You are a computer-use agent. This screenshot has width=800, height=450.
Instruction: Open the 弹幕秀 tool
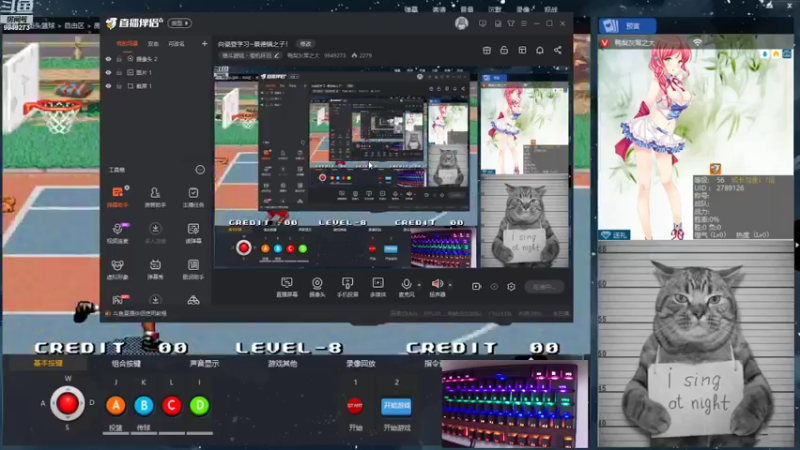pos(155,269)
